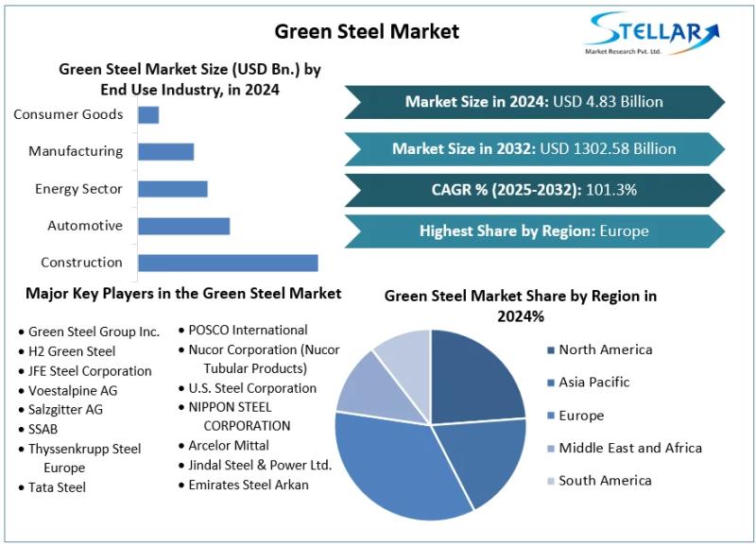Click the Consumer Goods bar
The height and width of the screenshot is (545, 756).
[x=148, y=114]
